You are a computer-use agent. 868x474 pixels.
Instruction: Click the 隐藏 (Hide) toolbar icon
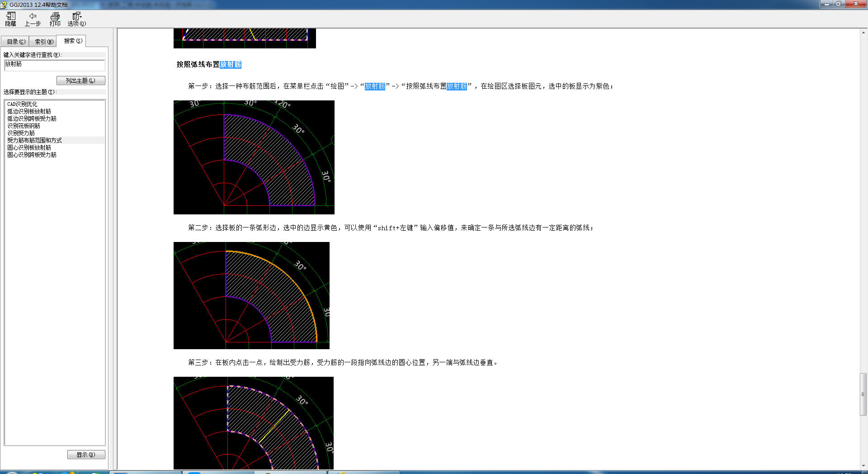coord(10,19)
